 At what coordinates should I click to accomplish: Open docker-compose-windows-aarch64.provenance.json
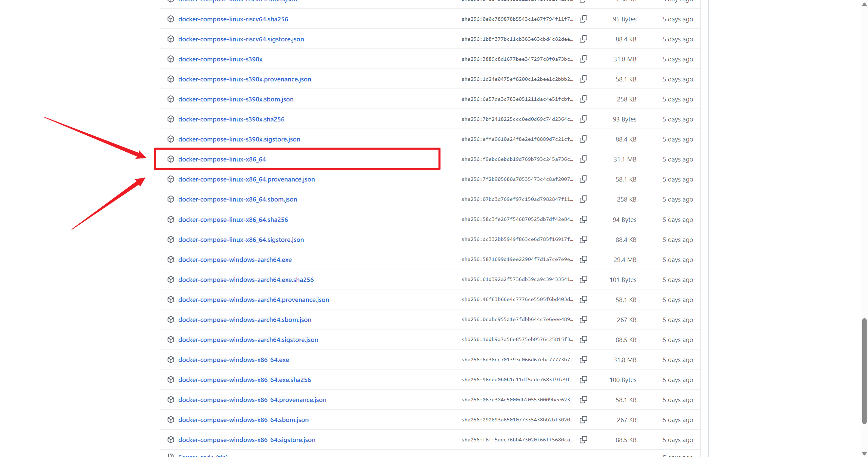coord(254,300)
